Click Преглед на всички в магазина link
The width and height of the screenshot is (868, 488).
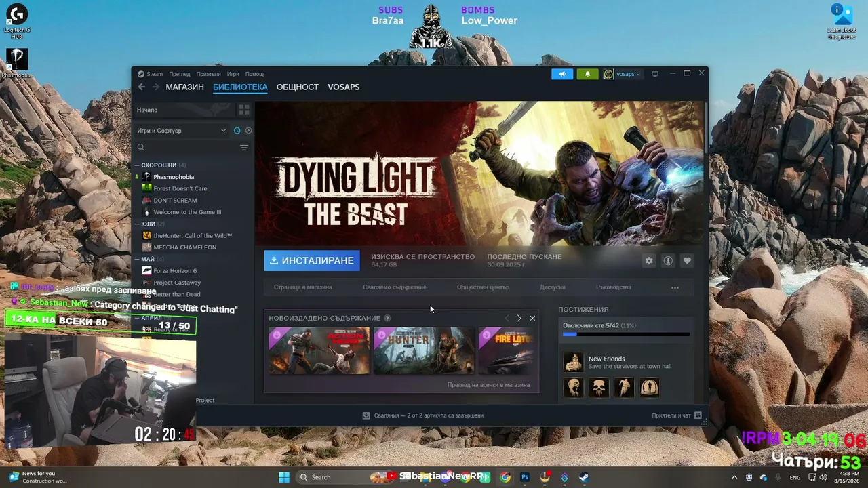pos(488,385)
